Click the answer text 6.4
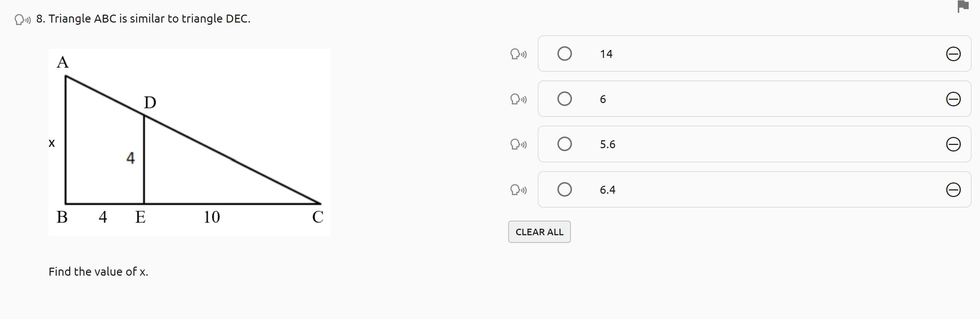Image resolution: width=980 pixels, height=319 pixels. coord(608,190)
